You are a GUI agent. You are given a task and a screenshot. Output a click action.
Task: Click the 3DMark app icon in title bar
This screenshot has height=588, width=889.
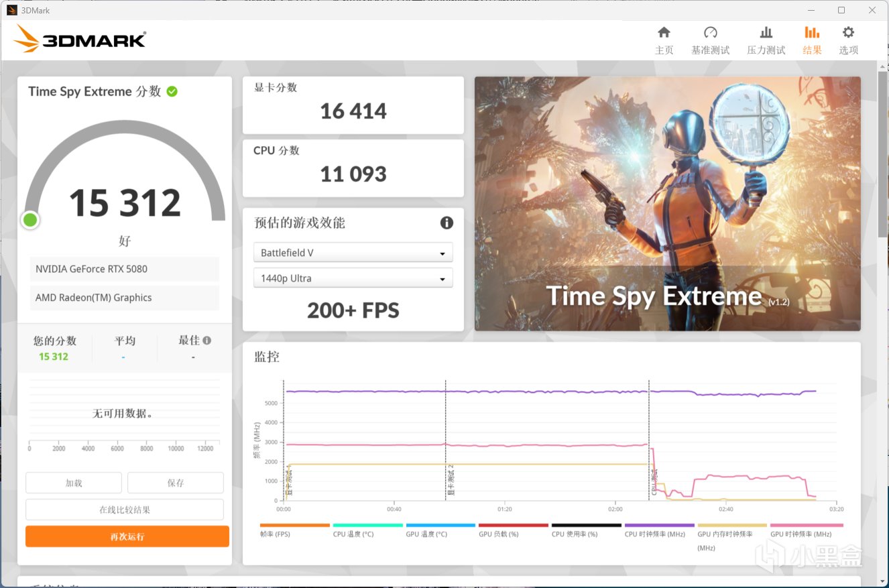coord(12,10)
